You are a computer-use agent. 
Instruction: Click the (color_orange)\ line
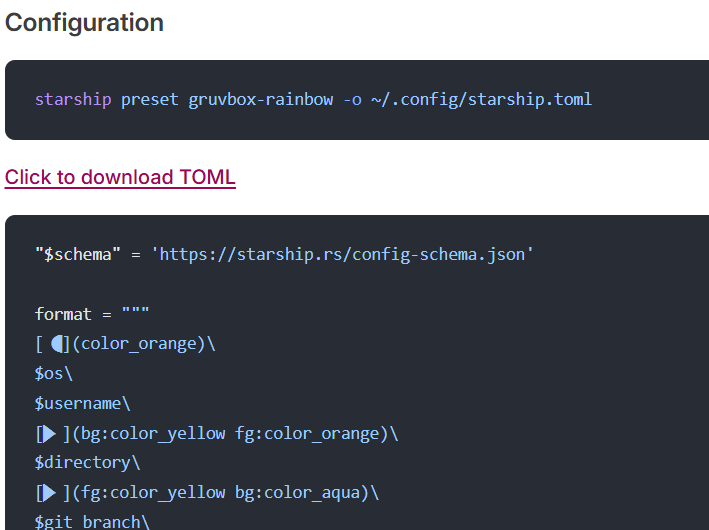coord(125,344)
